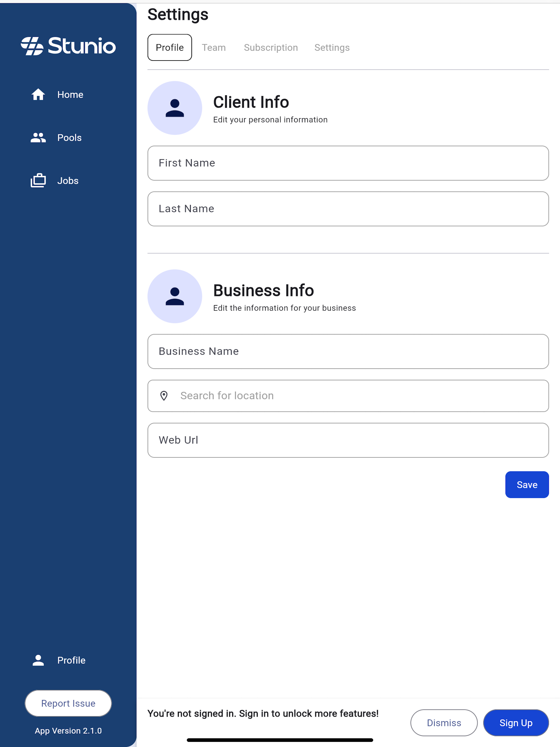Click the Search for location field
The width and height of the screenshot is (560, 747).
tap(348, 396)
